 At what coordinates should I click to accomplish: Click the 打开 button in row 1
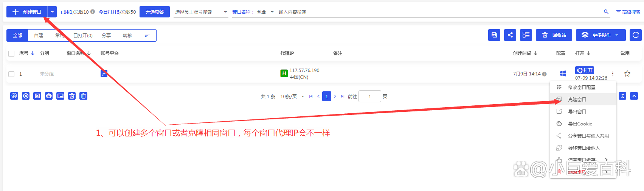click(x=585, y=70)
